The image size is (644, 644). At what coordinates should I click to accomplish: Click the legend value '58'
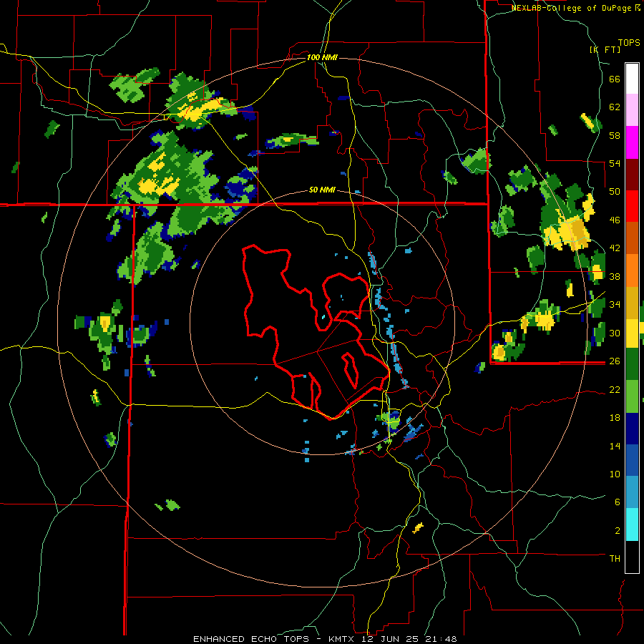tap(615, 135)
